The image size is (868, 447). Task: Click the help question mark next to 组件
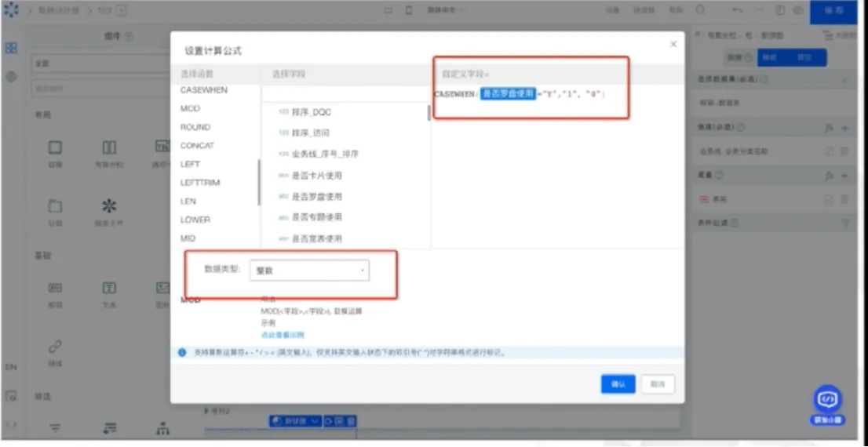129,37
